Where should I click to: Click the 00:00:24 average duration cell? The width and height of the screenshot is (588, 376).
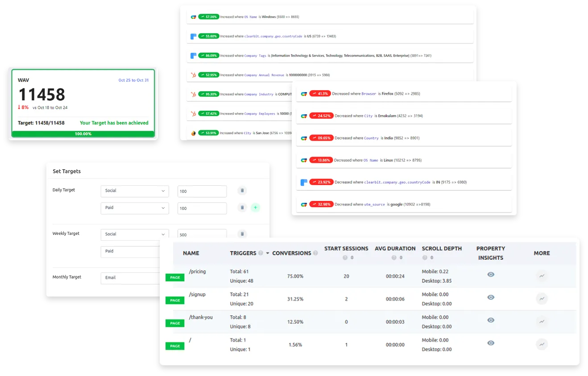[395, 276]
